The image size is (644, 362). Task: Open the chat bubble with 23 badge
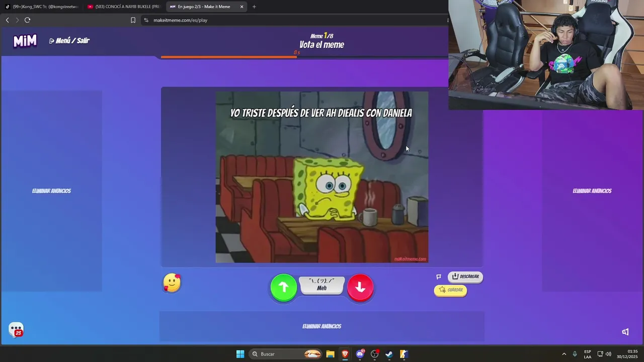click(16, 330)
